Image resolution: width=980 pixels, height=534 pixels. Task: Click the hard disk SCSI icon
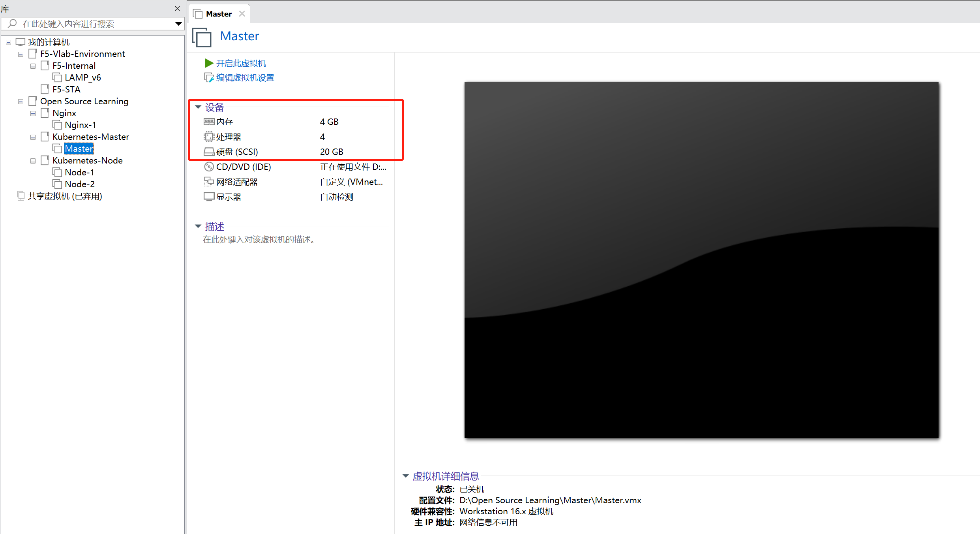[x=209, y=152]
